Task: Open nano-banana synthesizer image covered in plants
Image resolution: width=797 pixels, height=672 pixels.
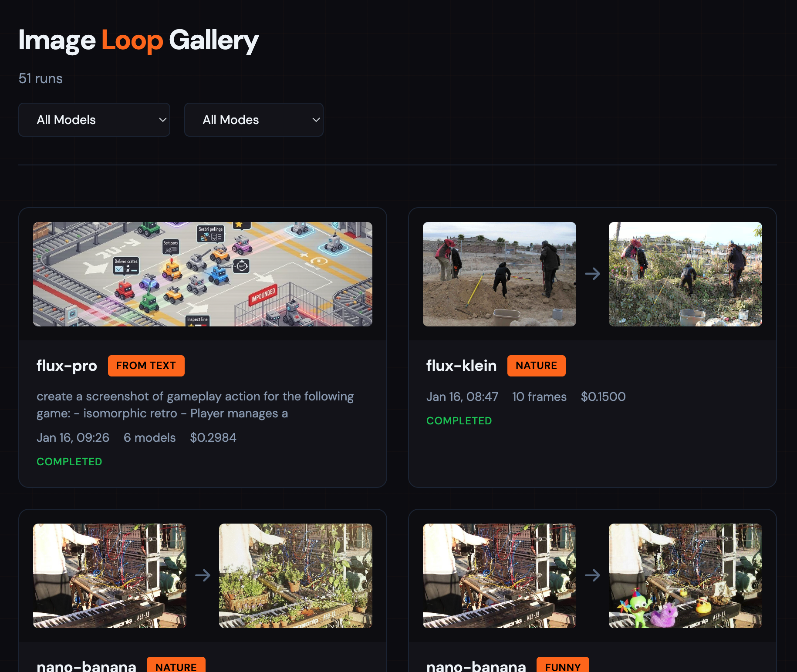Action: click(x=295, y=575)
